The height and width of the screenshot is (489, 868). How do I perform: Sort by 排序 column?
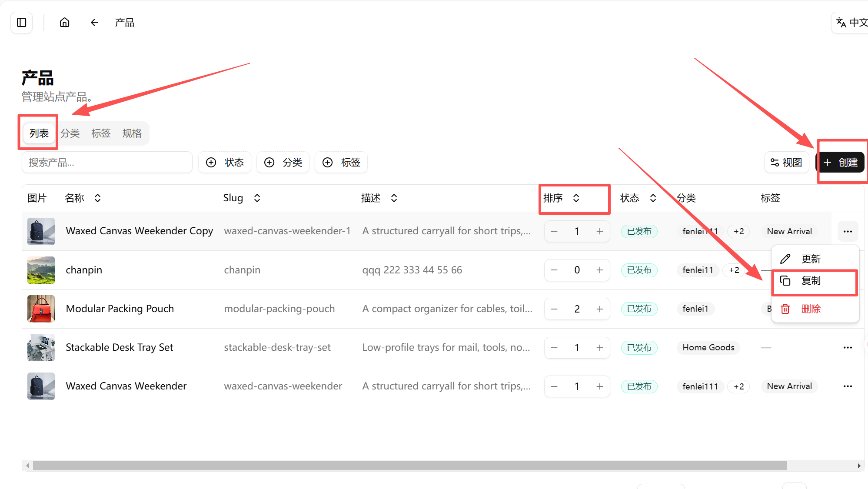[x=561, y=198]
